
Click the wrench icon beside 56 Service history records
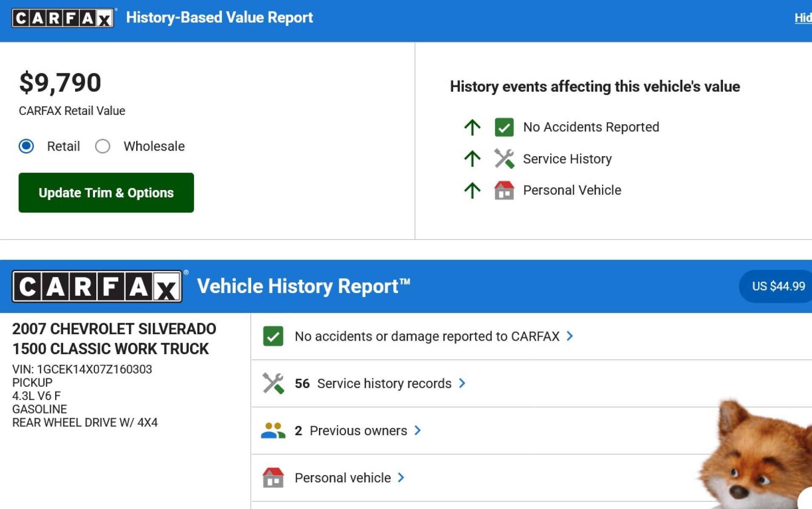pyautogui.click(x=273, y=383)
